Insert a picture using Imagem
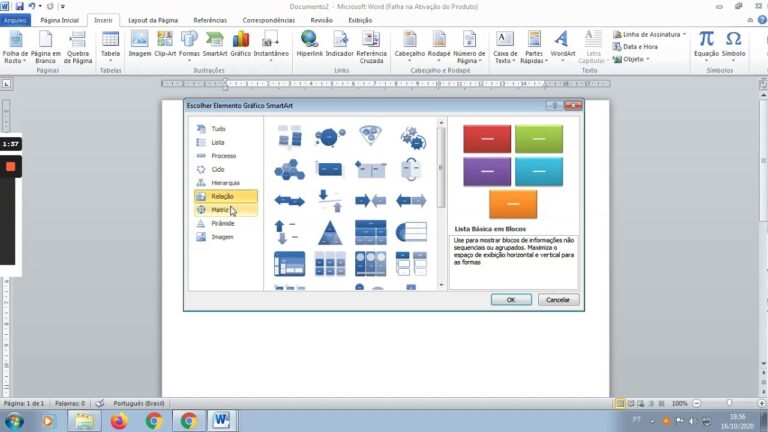Screen dimensions: 768x432 pos(140,44)
